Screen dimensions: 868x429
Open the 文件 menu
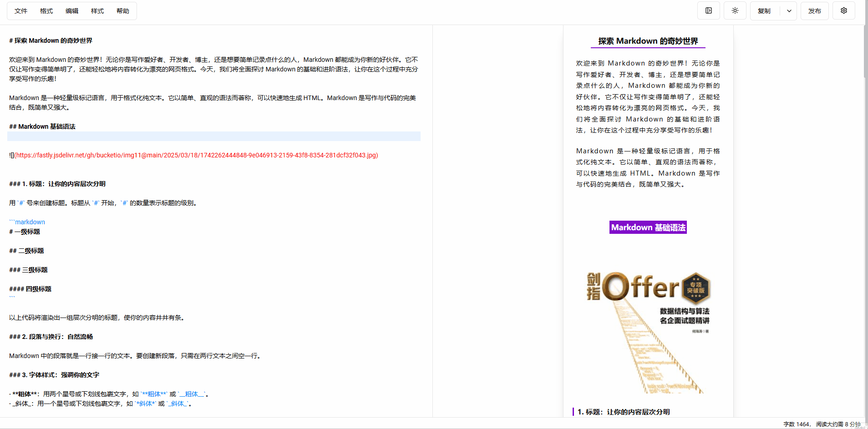pos(20,10)
